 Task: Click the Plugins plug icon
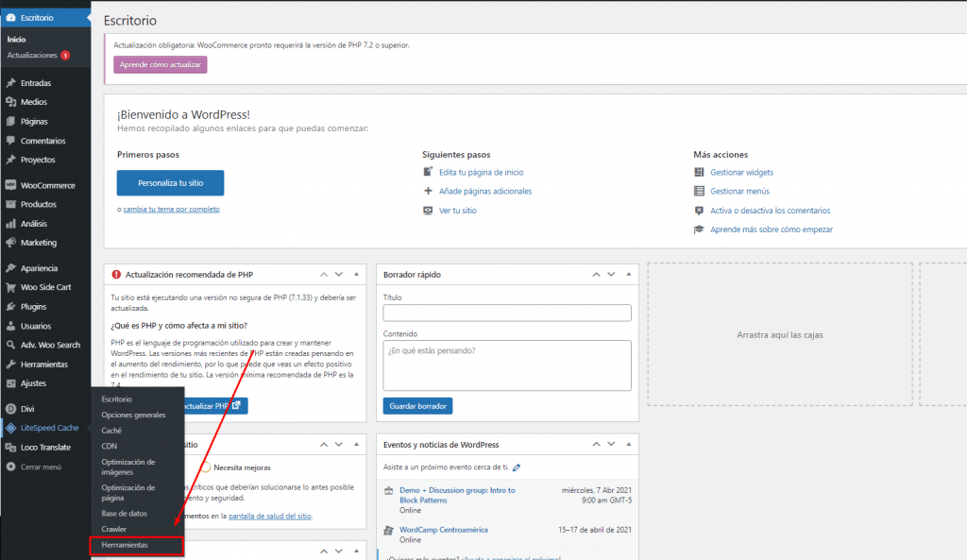pyautogui.click(x=11, y=307)
